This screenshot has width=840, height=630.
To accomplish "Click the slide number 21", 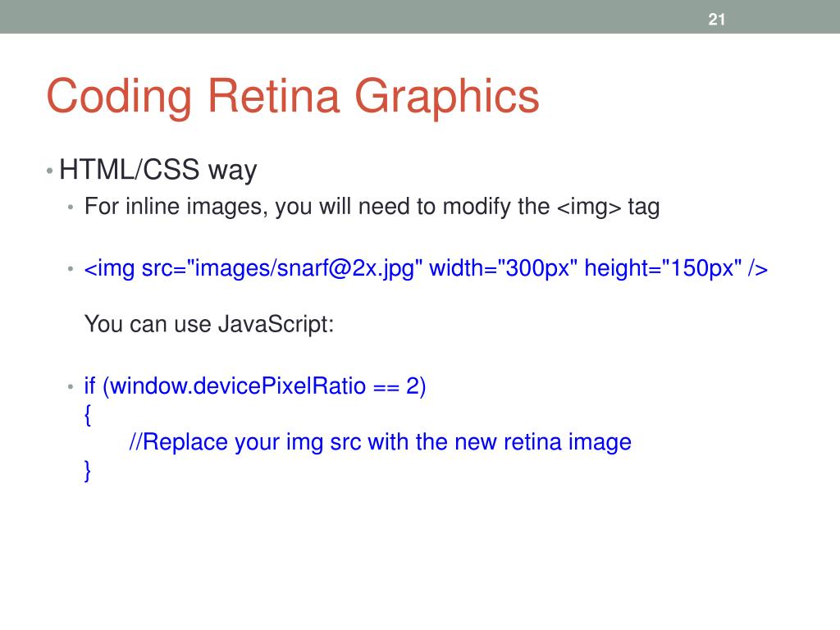I will 716,20.
